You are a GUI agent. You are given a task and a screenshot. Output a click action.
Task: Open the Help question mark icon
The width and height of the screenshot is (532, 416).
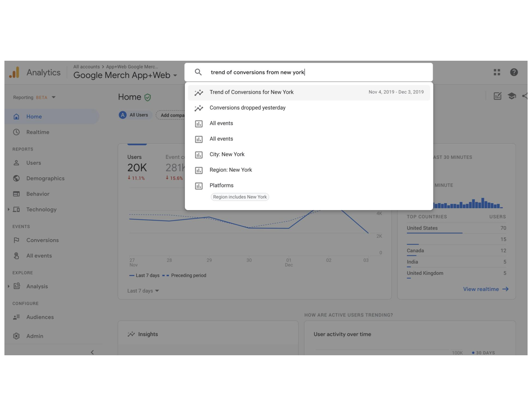point(514,72)
